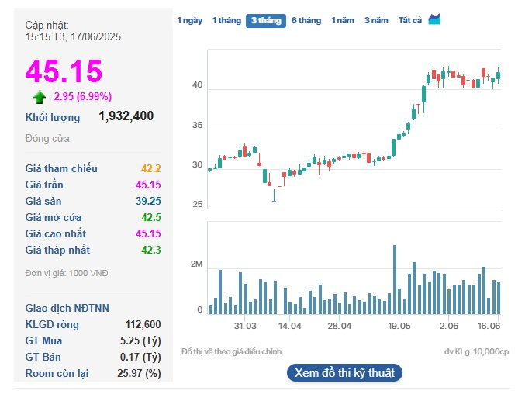Click the 16.06 date axis label

pos(489,326)
